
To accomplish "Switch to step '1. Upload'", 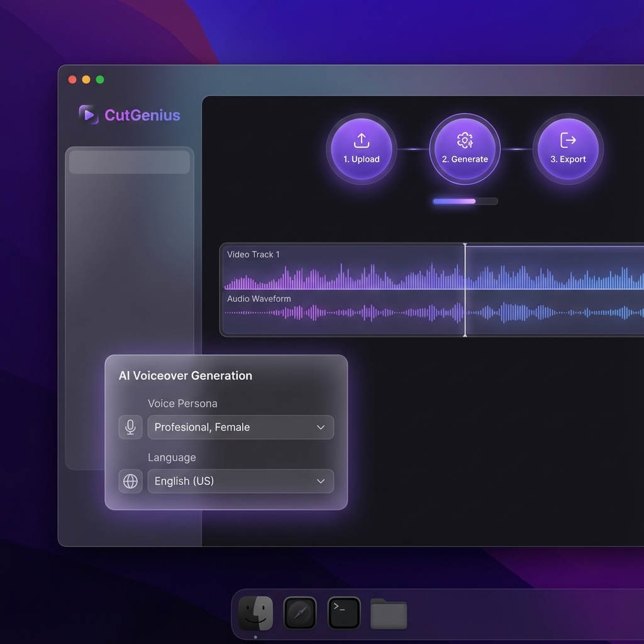I will [x=362, y=149].
